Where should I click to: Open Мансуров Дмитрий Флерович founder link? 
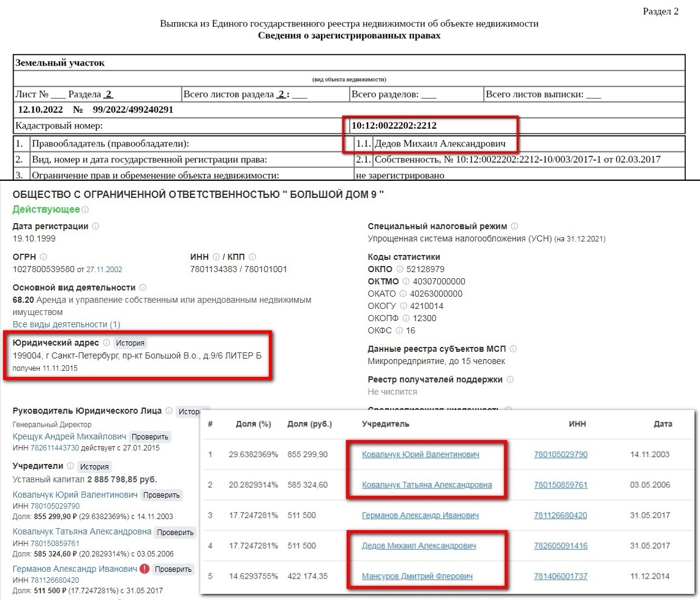click(x=417, y=576)
